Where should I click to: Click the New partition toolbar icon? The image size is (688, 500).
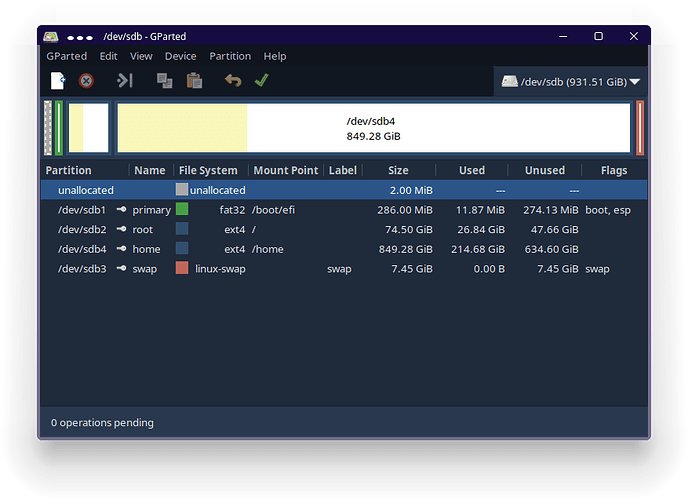(x=58, y=81)
